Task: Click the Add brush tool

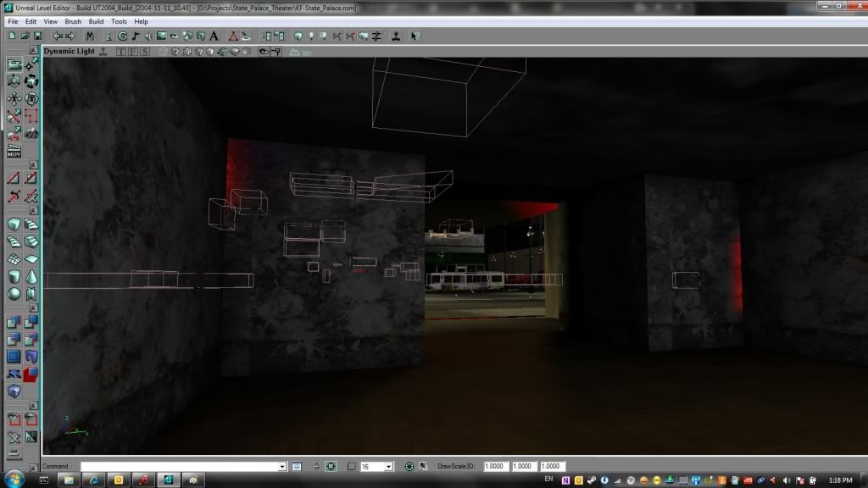Action: click(x=14, y=322)
